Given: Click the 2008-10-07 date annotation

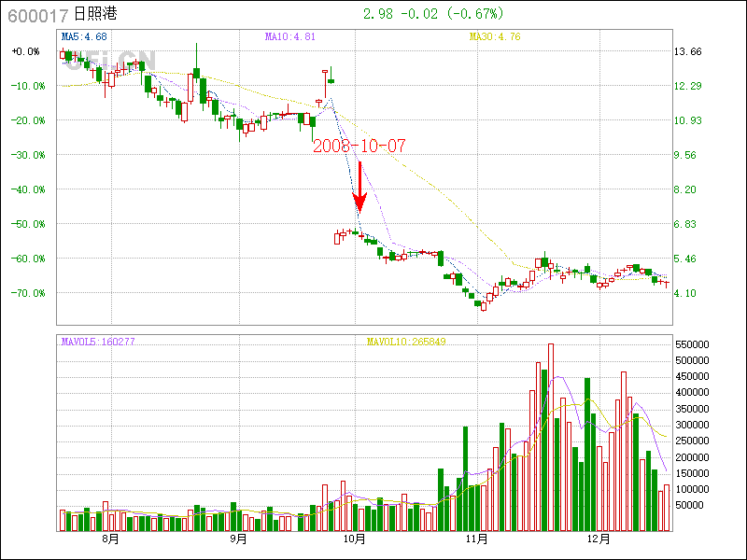Looking at the screenshot, I should (359, 146).
